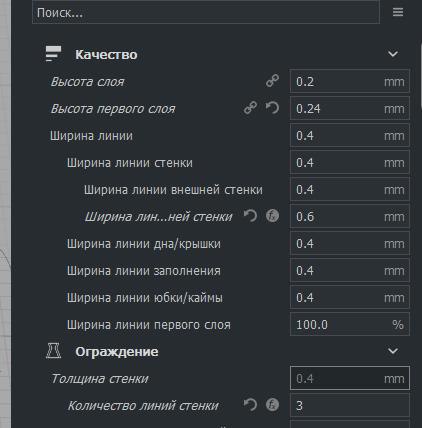Edit Ширина линии value field
This screenshot has width=422, height=428.
coord(350,135)
